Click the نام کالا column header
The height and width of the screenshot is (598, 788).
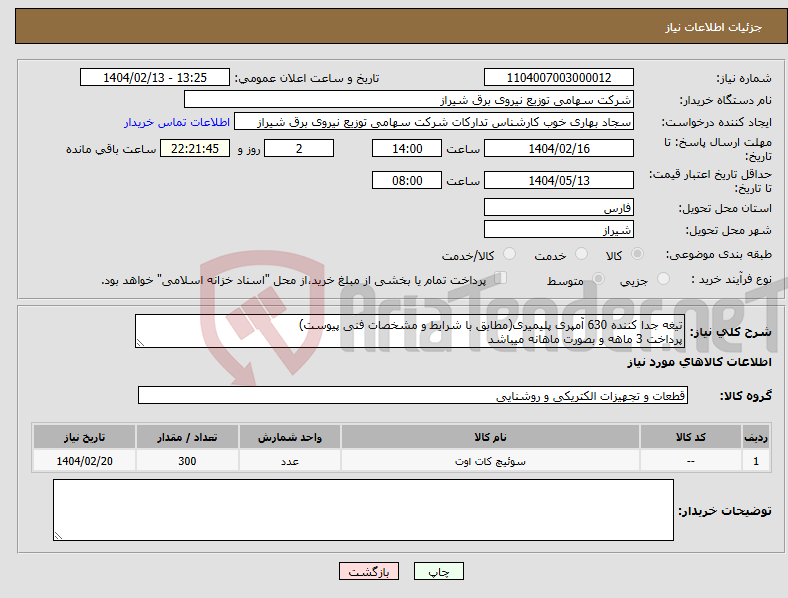coord(490,437)
